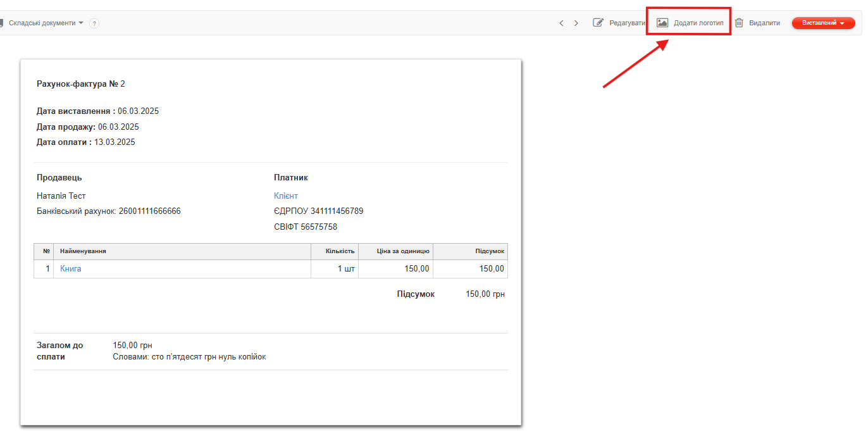
Task: Click the amount in words line
Action: (x=189, y=356)
